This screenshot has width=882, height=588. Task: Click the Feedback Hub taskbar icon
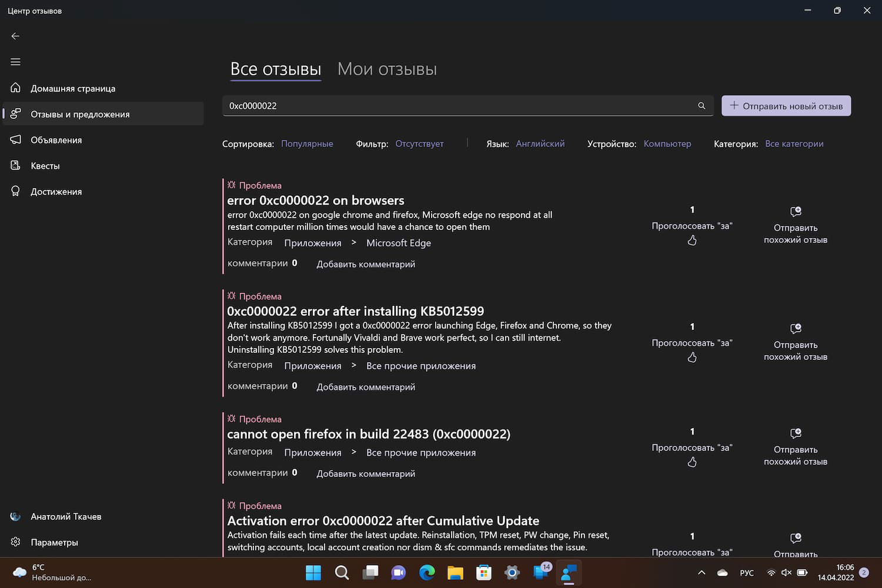569,572
